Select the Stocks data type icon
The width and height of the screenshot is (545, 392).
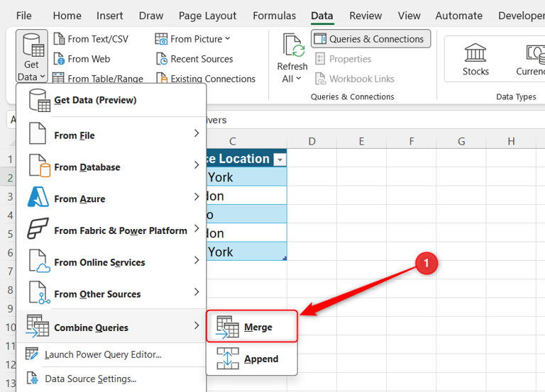(475, 52)
